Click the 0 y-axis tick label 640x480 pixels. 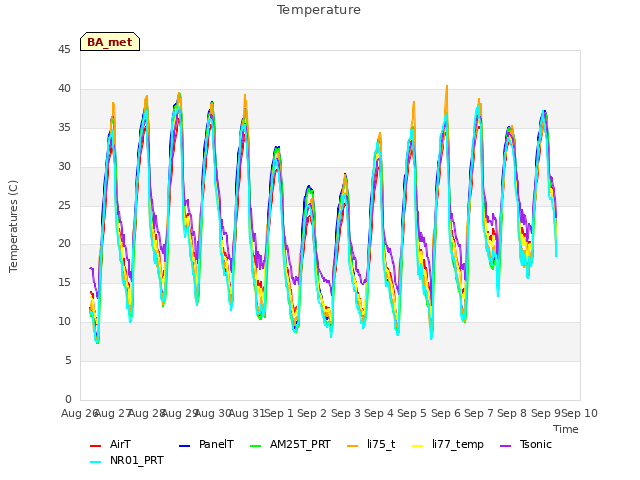(x=68, y=399)
